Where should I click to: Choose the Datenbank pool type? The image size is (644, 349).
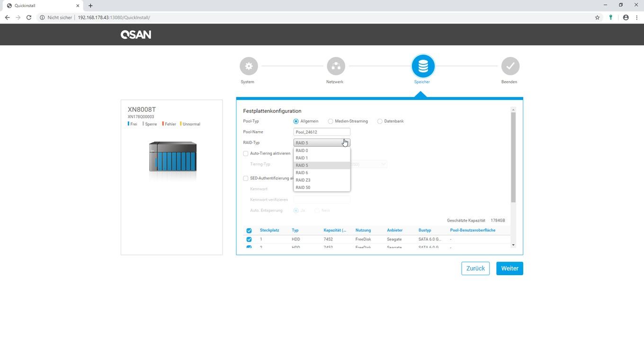click(380, 121)
